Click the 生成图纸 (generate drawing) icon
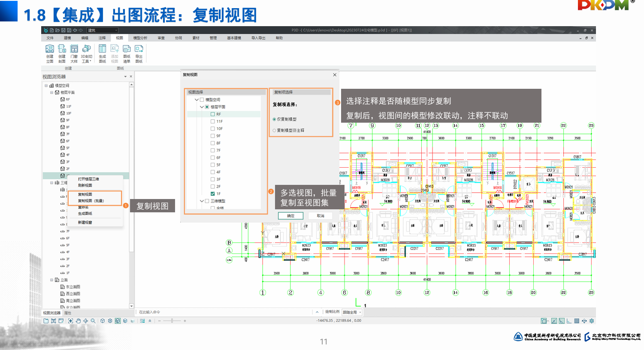This screenshot has width=644, height=350. click(103, 53)
